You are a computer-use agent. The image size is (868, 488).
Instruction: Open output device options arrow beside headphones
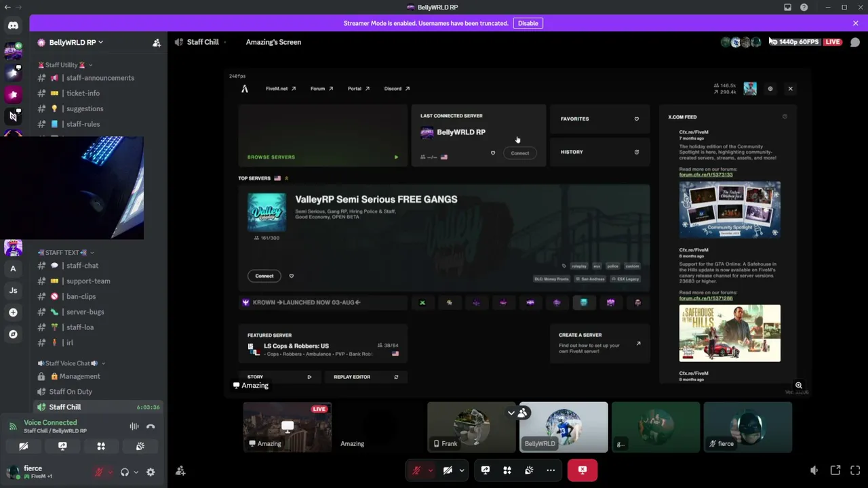[x=136, y=472]
